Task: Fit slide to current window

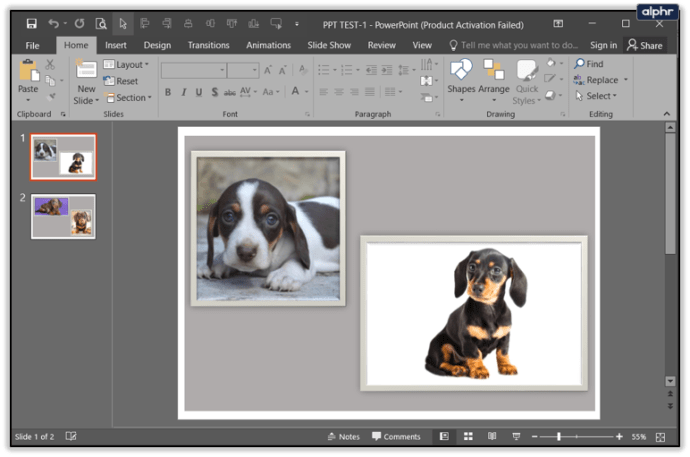Action: click(x=662, y=437)
